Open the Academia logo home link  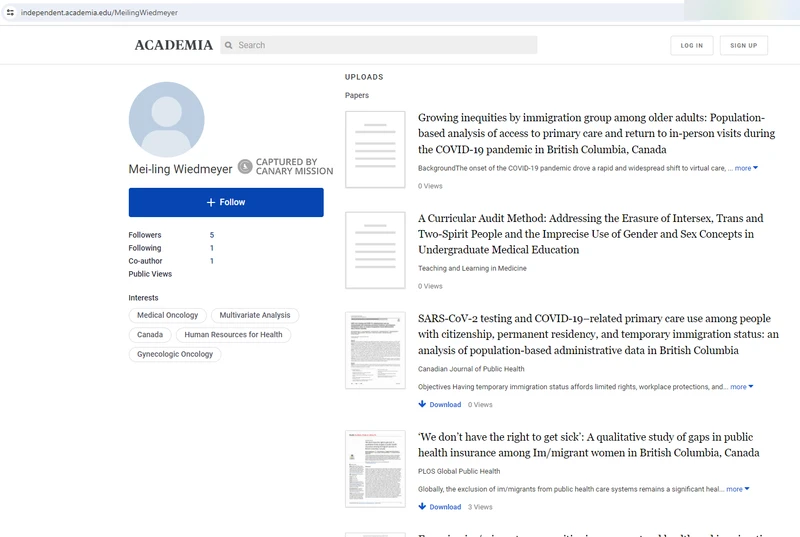(x=173, y=45)
